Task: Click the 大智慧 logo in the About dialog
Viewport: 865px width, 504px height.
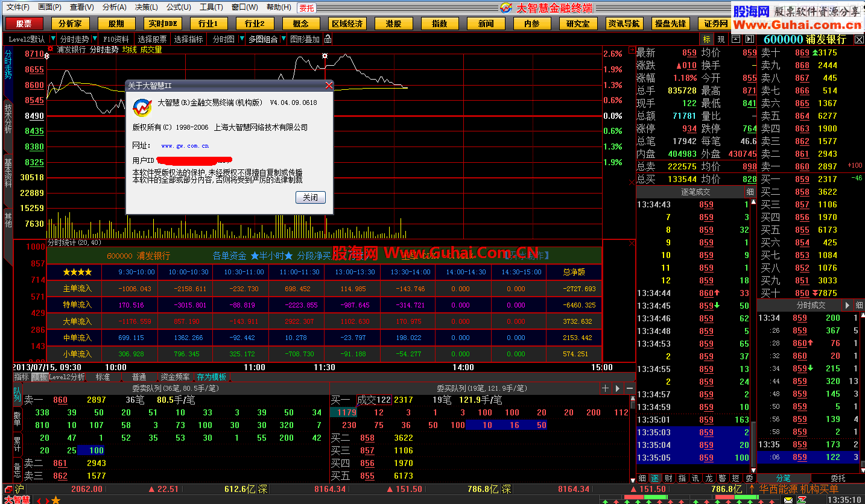Action: [142, 107]
